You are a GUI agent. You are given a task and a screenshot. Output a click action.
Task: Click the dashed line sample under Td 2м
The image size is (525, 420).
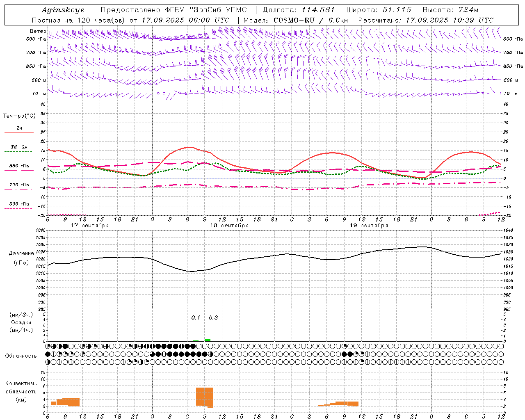(x=18, y=152)
